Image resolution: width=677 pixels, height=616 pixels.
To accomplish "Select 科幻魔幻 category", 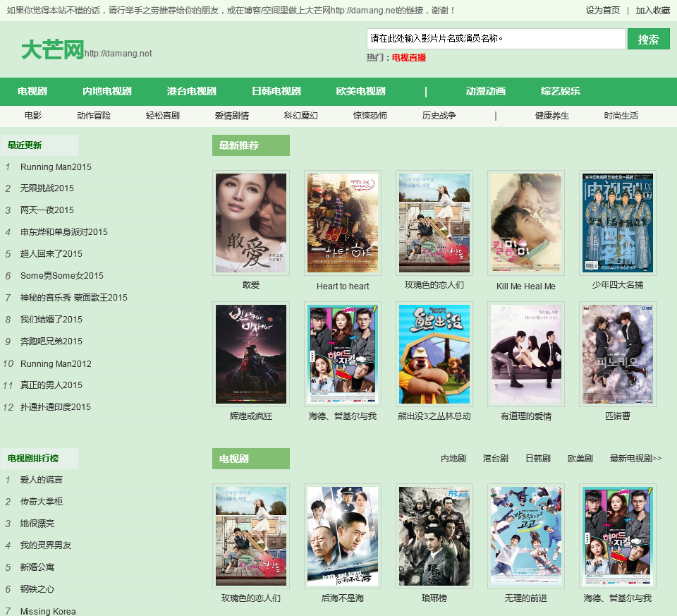I will tap(301, 115).
